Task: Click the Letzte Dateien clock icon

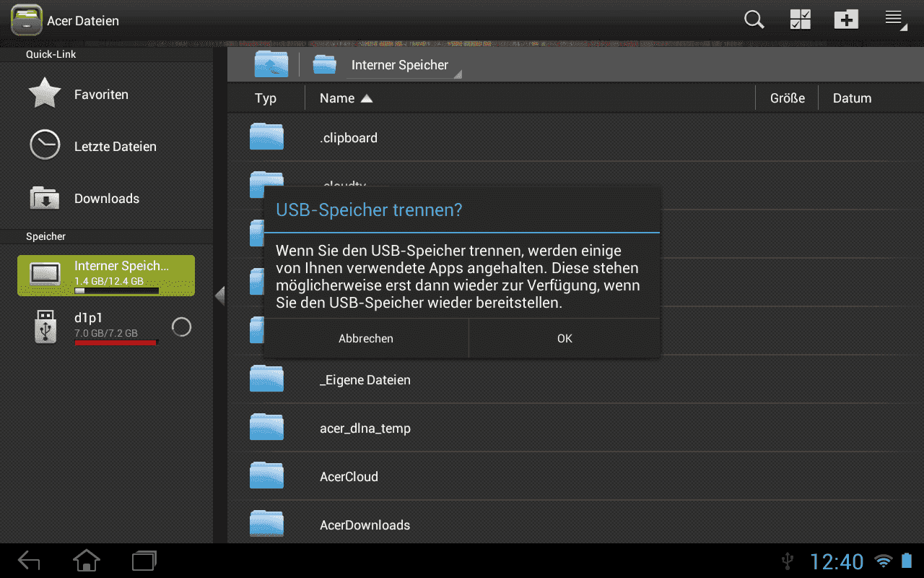Action: [45, 145]
